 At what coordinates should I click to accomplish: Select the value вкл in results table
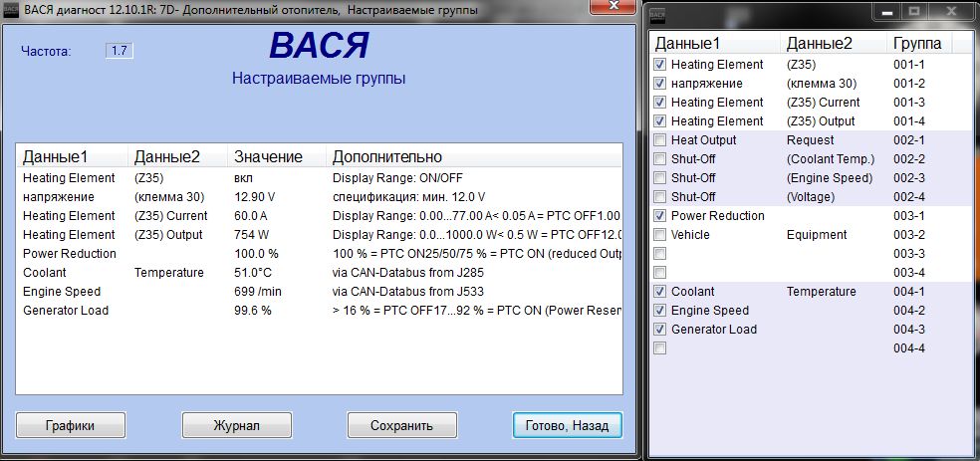tap(242, 178)
